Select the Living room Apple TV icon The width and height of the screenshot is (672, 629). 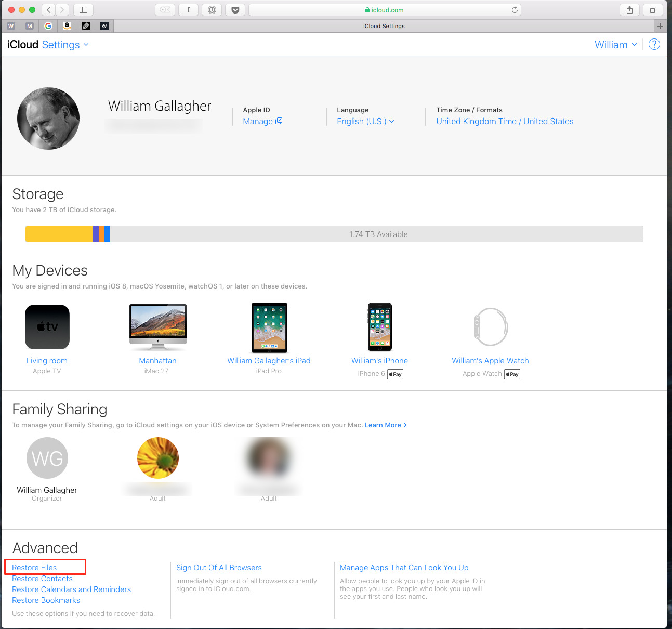[47, 327]
